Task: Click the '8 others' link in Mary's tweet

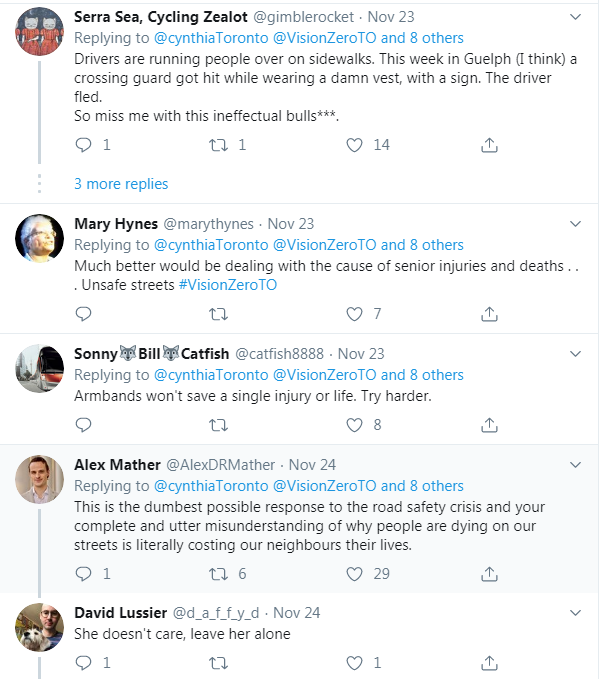Action: coord(437,245)
